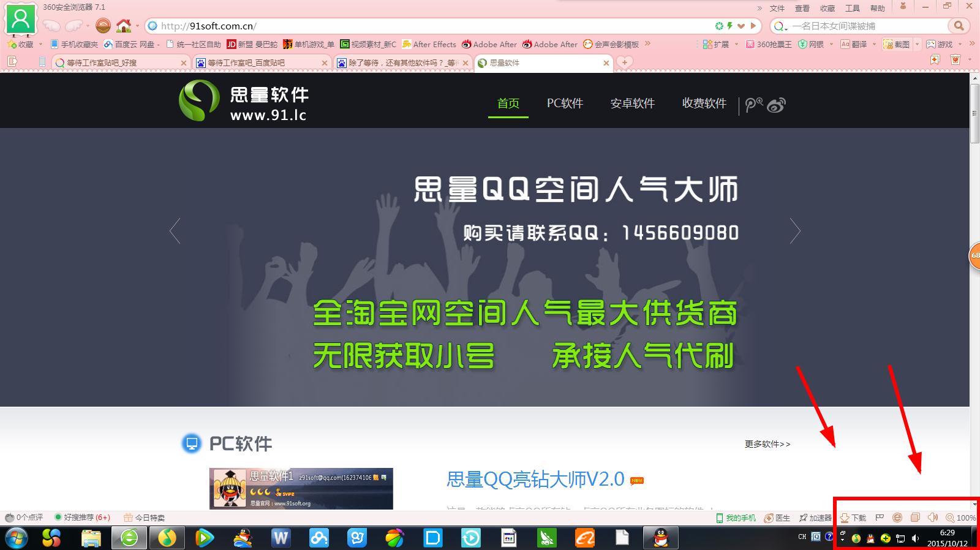This screenshot has height=550, width=980.
Task: Open the 收费软件 navigation item
Action: pyautogui.click(x=704, y=104)
